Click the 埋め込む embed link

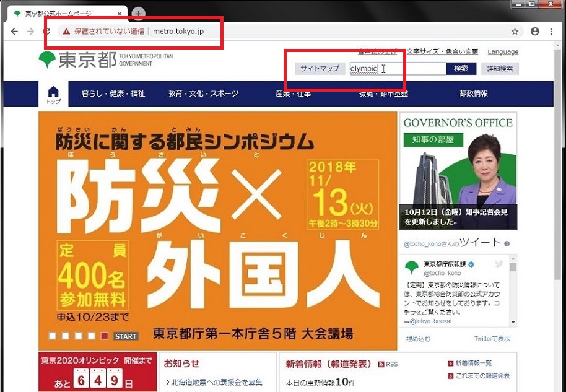[x=418, y=339]
